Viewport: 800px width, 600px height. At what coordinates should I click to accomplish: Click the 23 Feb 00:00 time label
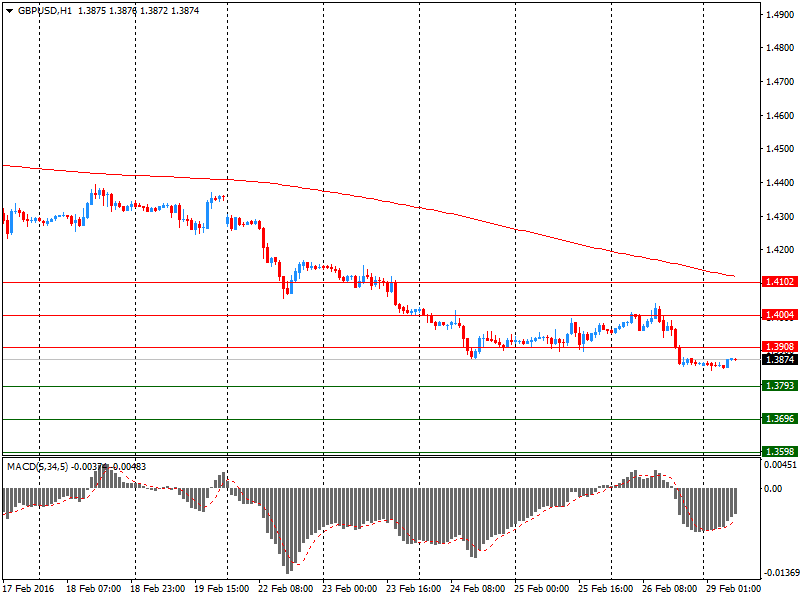(x=349, y=588)
